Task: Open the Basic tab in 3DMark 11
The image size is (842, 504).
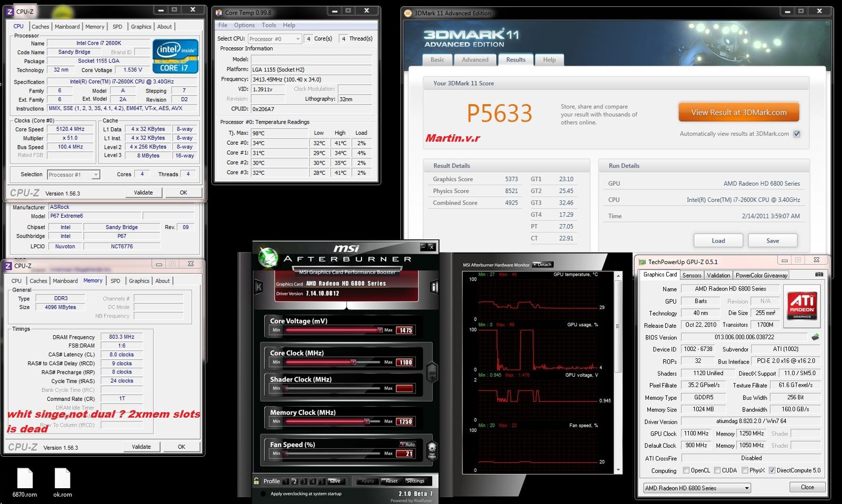Action: [437, 59]
